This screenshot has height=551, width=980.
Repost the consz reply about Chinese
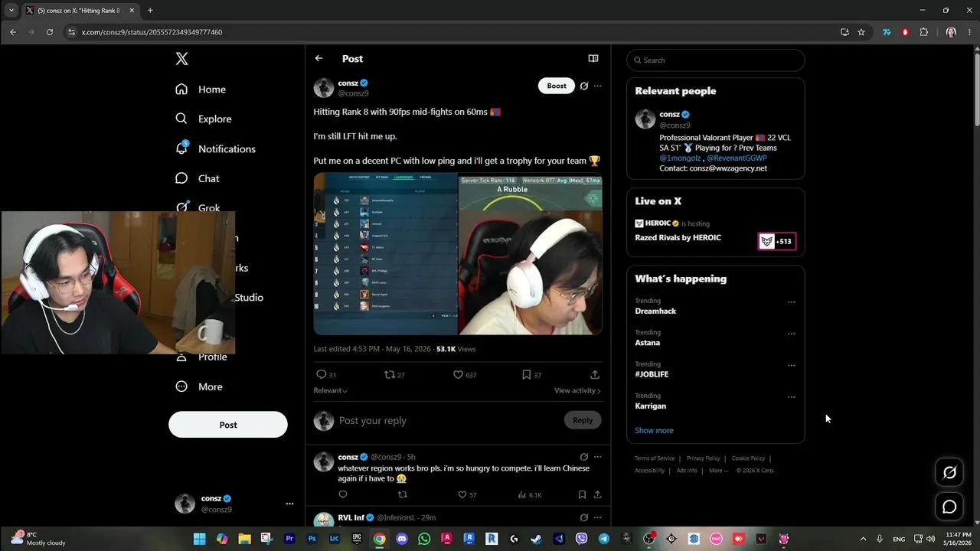click(x=402, y=494)
